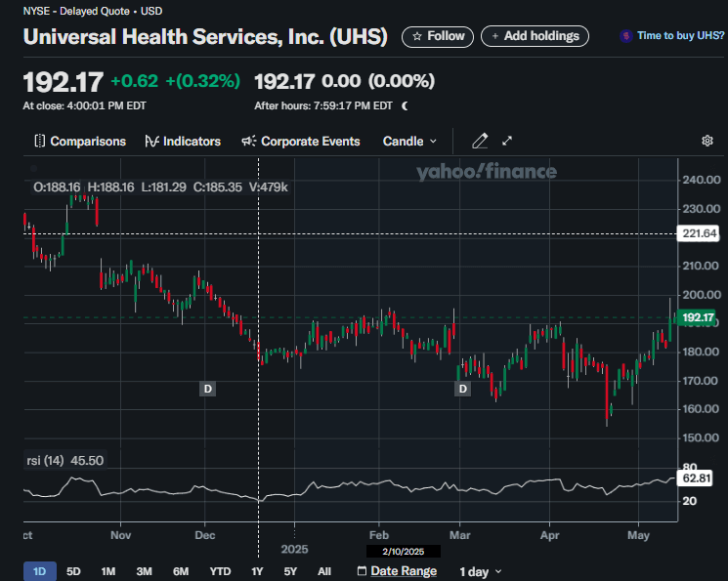728x581 pixels.
Task: Open chart settings gear icon
Action: point(707,141)
